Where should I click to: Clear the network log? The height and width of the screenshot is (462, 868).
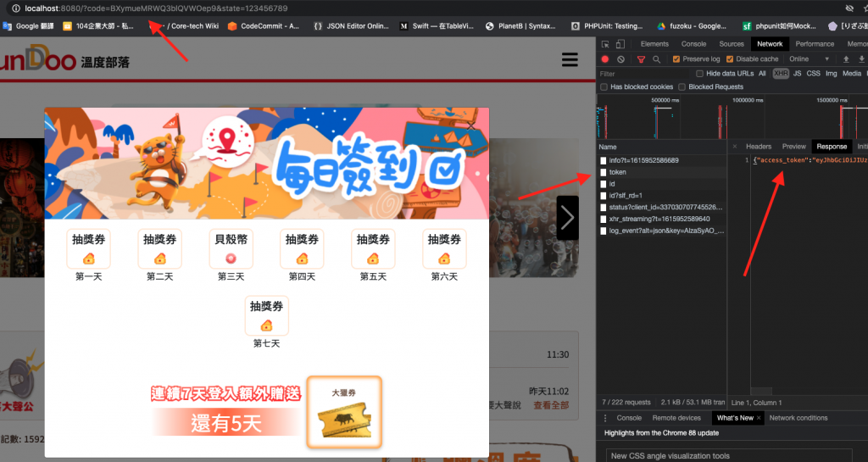(620, 59)
